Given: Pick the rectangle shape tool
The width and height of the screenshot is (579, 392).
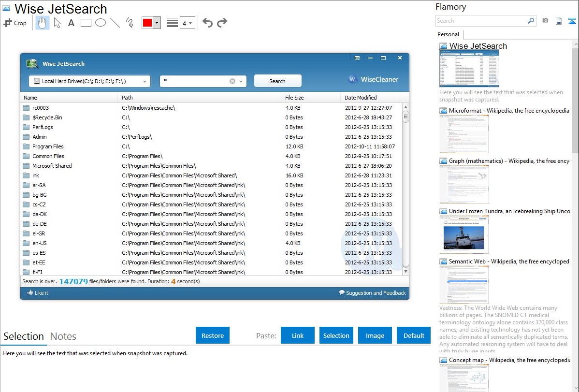Looking at the screenshot, I should [x=86, y=23].
